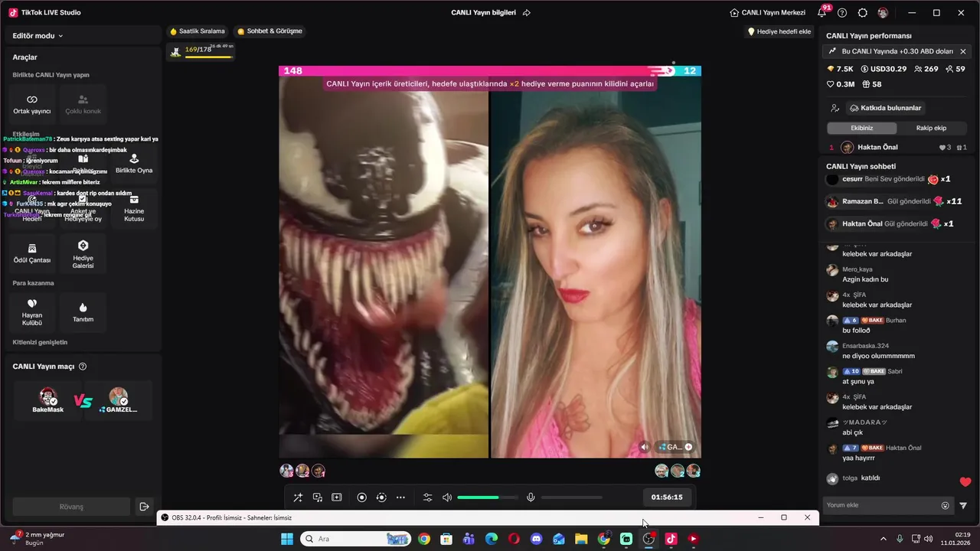Switch to the Rakip ekip tab
Viewport: 980px width, 551px height.
[931, 128]
